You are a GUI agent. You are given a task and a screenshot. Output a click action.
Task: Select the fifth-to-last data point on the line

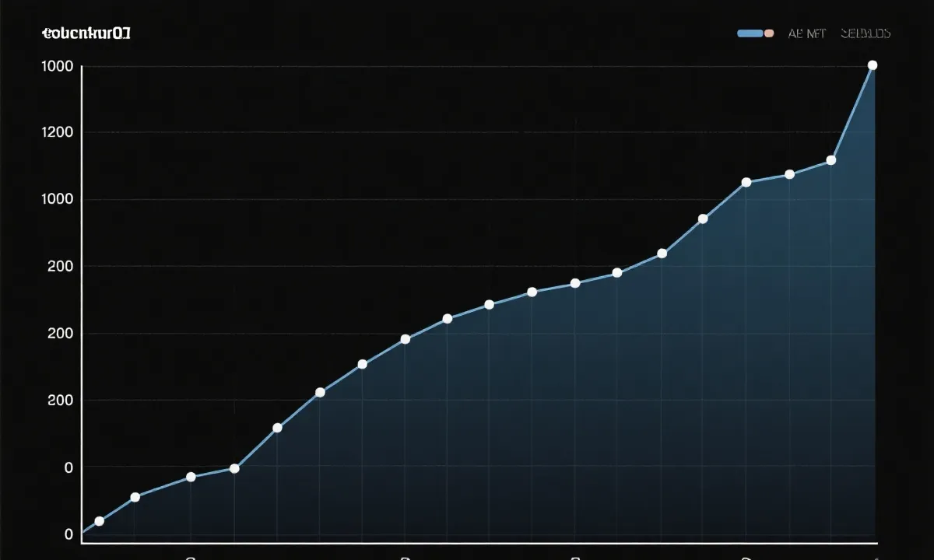[x=703, y=219]
